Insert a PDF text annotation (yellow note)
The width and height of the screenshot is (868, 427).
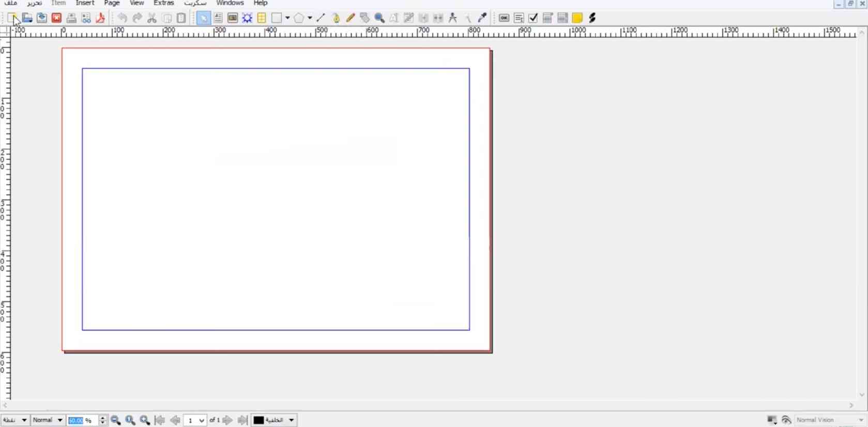[577, 18]
